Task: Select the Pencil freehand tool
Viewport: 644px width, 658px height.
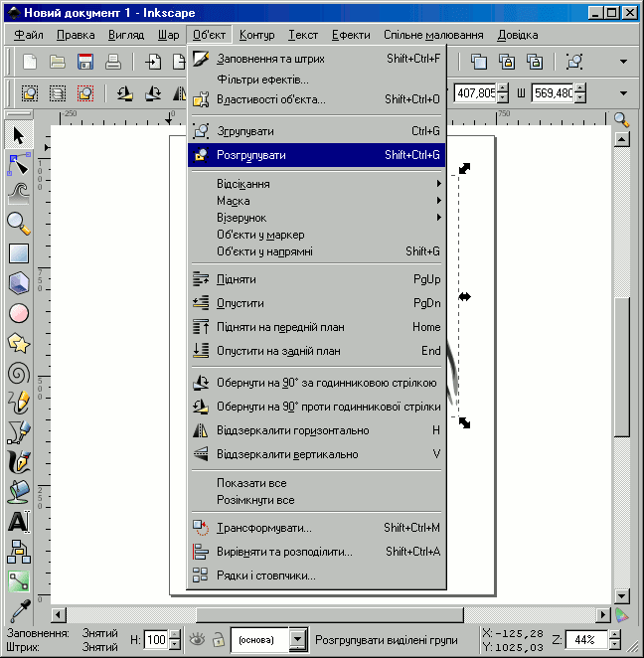Action: point(19,403)
